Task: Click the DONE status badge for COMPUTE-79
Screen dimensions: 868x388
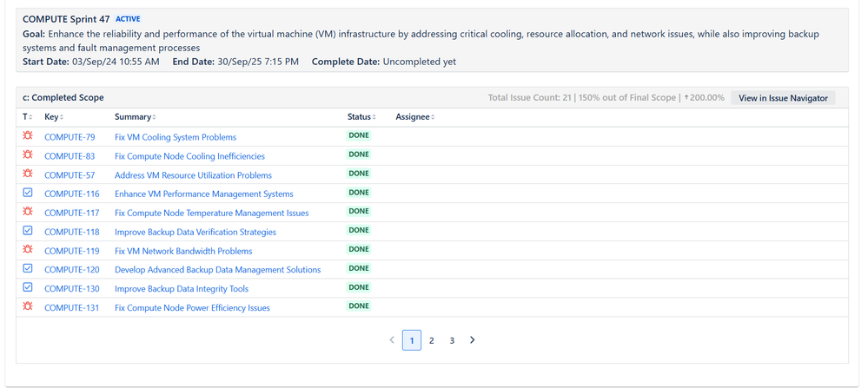Action: pos(359,135)
